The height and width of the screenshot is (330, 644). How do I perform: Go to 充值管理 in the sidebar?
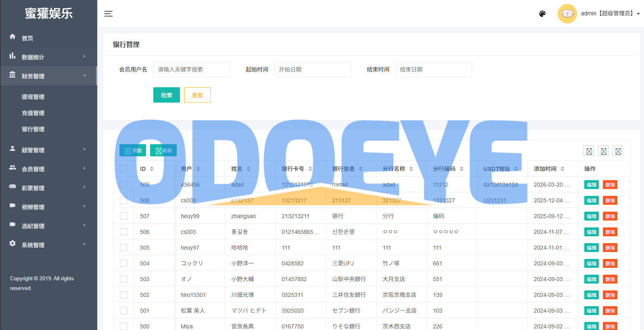[33, 113]
